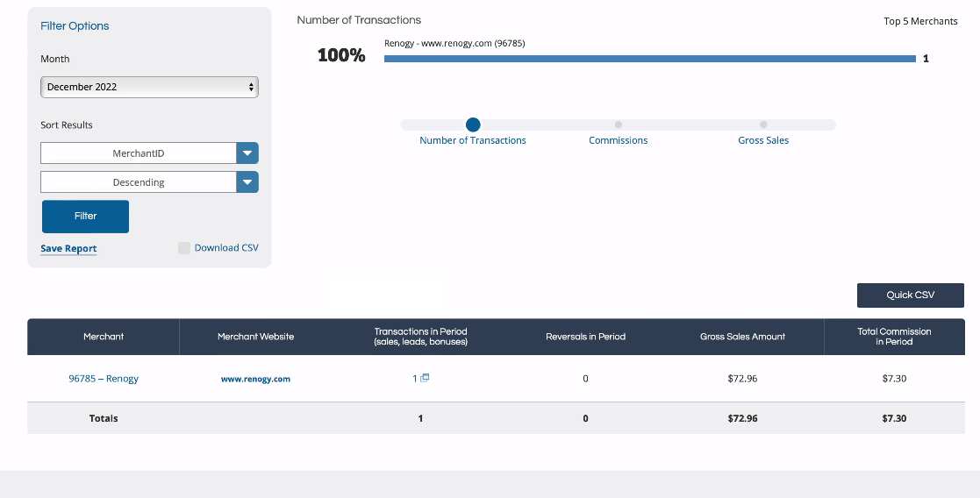
Task: Open the transaction count link for Renogy
Action: [415, 378]
